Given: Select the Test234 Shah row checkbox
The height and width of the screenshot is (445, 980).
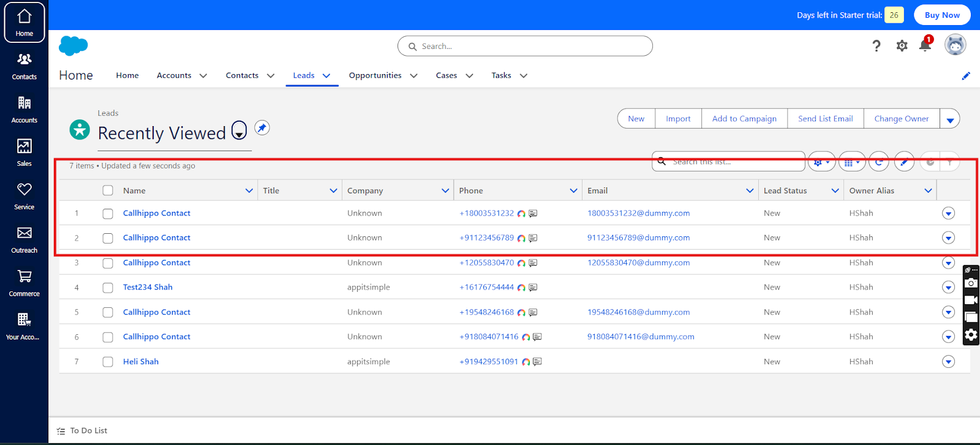Looking at the screenshot, I should (108, 288).
